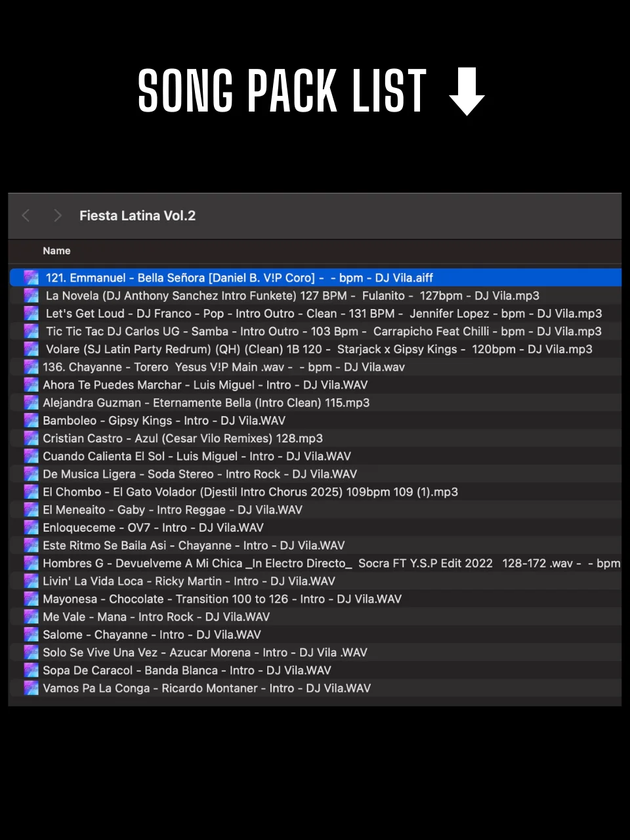Click the file icon for Let's Get Loud
630x840 pixels.
click(31, 313)
